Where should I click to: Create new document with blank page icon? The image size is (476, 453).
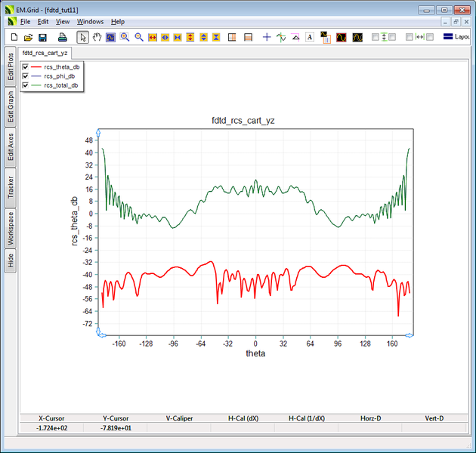(x=14, y=37)
